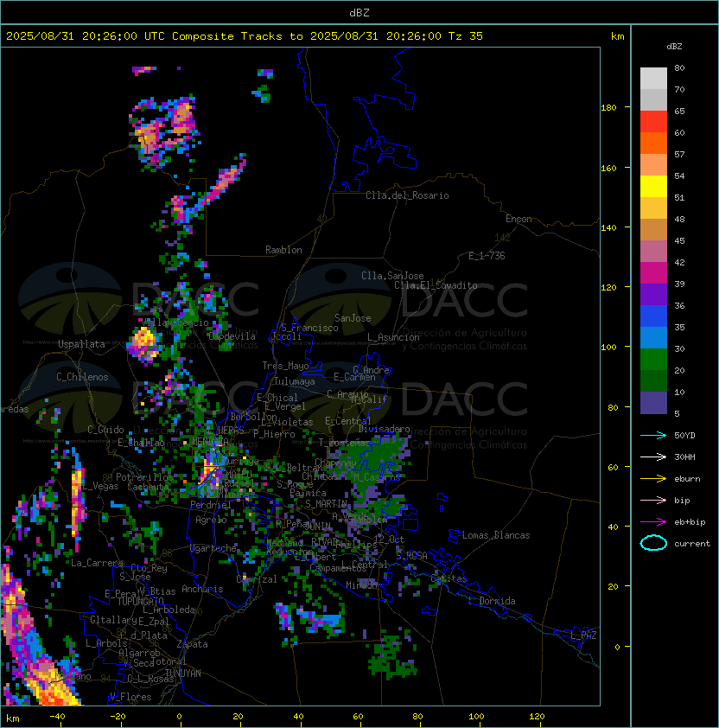Image resolution: width=719 pixels, height=728 pixels.
Task: Click the light gray 70-80 dBZ swatch
Action: [653, 78]
